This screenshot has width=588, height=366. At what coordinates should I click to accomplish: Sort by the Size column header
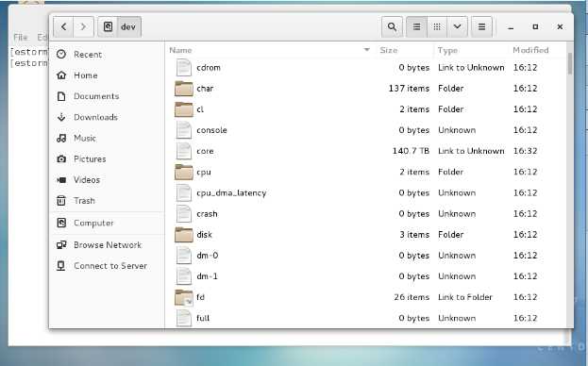point(388,50)
